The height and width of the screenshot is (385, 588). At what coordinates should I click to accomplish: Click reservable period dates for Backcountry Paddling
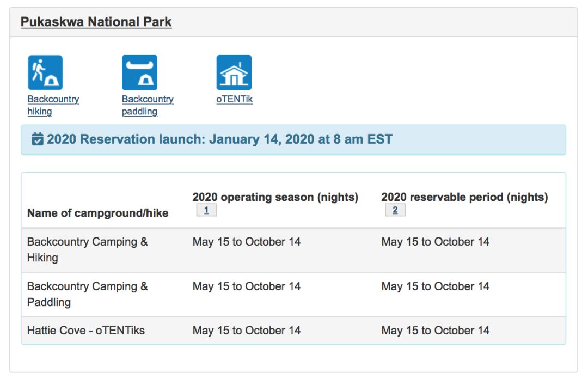point(435,286)
